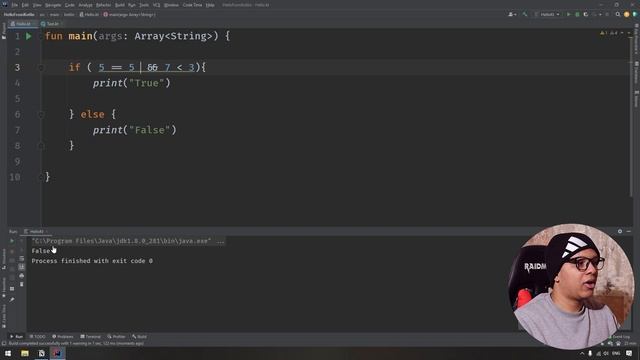The height and width of the screenshot is (360, 640).
Task: Click the Stop icon in Run panel
Action: [12, 250]
